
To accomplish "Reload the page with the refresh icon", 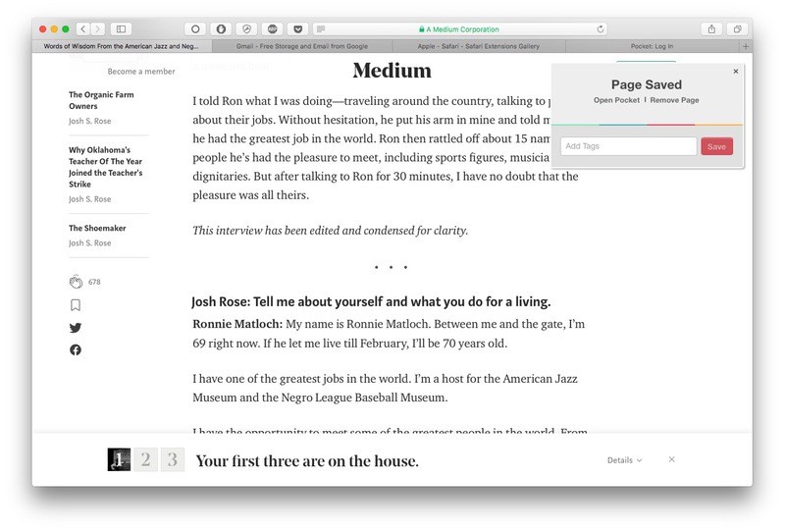I will 601,29.
